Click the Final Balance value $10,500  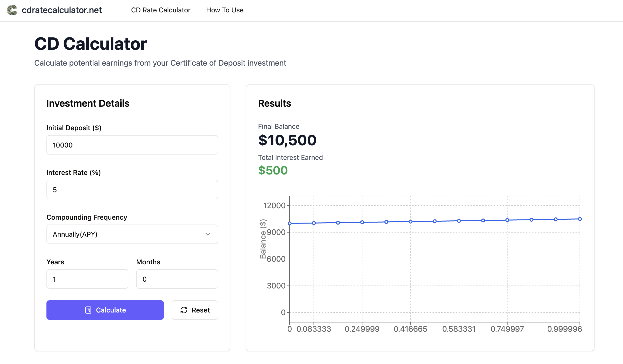[287, 140]
